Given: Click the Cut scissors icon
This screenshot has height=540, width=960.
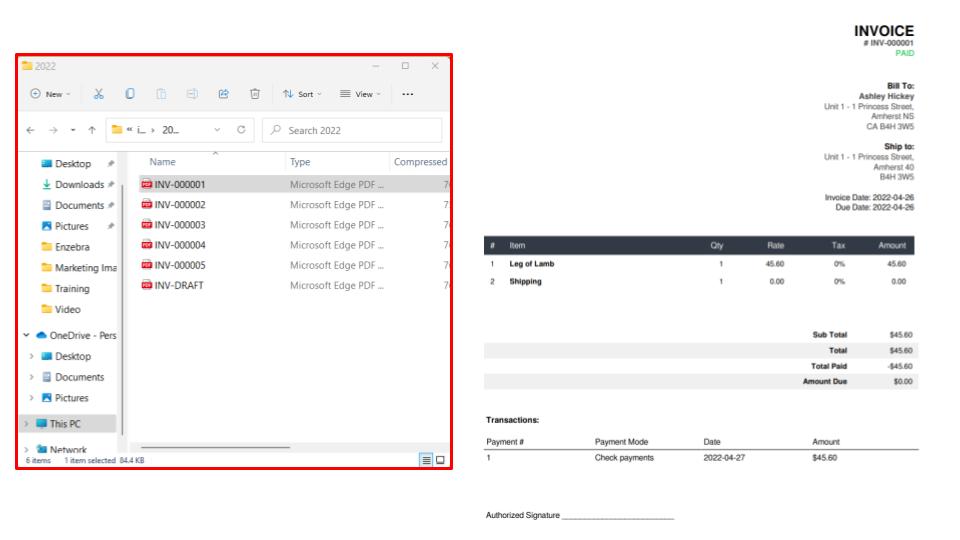Looking at the screenshot, I should [x=99, y=94].
